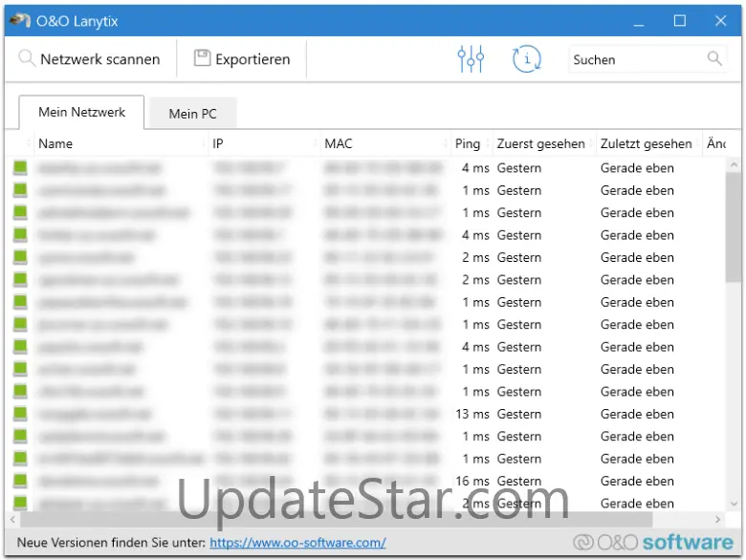Click the horizontal scrollbar left arrow

click(12, 520)
